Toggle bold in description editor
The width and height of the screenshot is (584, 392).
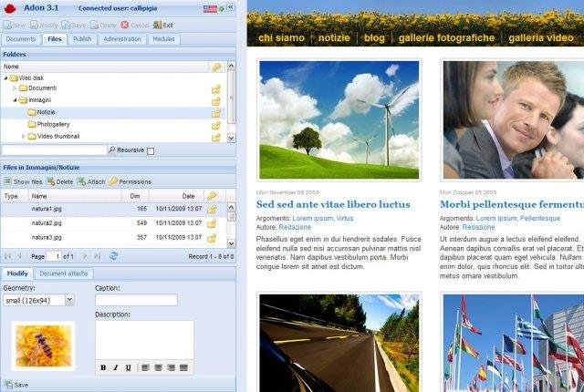point(103,367)
